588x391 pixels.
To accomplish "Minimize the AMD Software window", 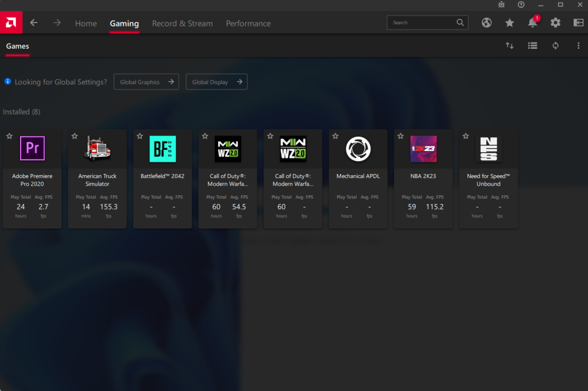I will pos(541,5).
